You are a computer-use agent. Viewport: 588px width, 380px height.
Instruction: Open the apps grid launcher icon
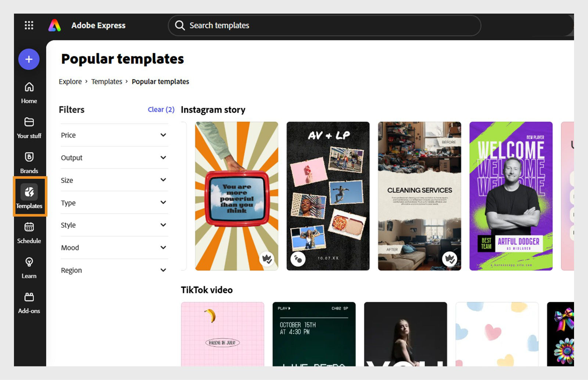pyautogui.click(x=29, y=25)
